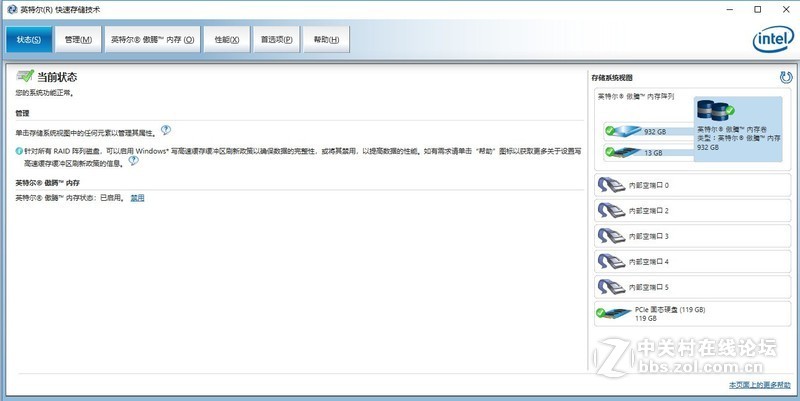This screenshot has width=800, height=401.
Task: Select 内部空端口 4 port icon
Action: [611, 261]
